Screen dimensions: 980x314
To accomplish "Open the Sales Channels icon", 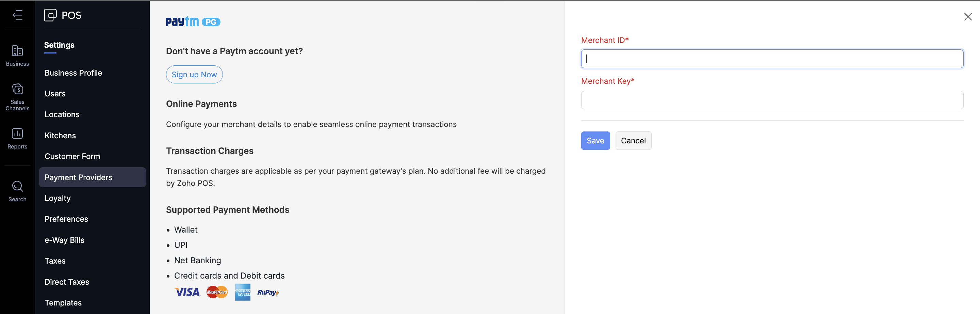I will point(17,90).
